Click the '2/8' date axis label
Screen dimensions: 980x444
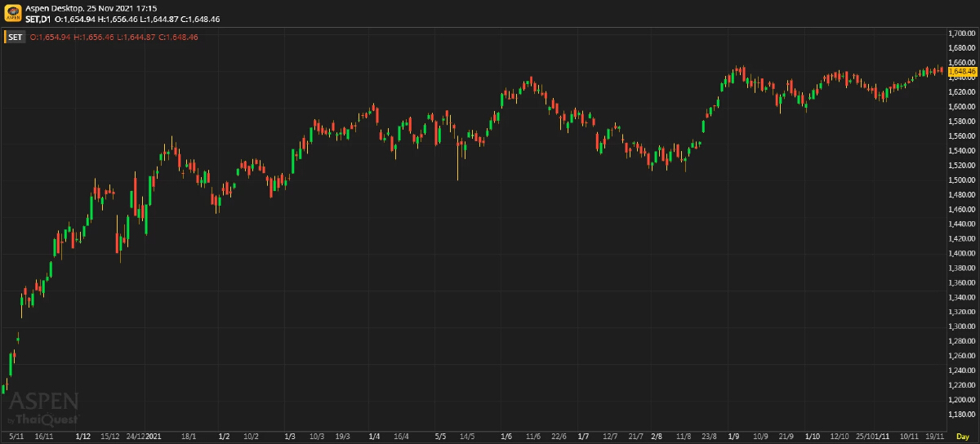657,437
